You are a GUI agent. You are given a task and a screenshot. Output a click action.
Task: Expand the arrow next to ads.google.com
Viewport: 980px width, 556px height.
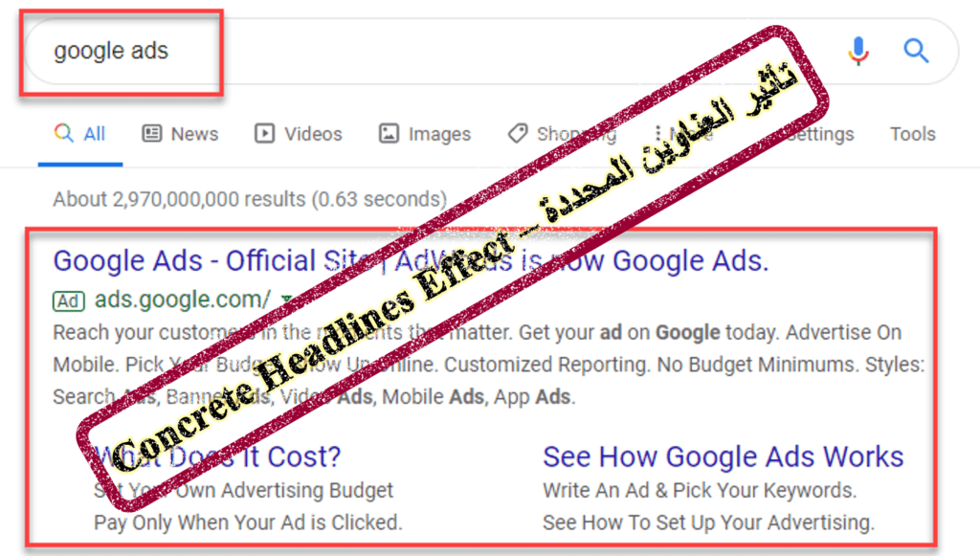tap(285, 300)
